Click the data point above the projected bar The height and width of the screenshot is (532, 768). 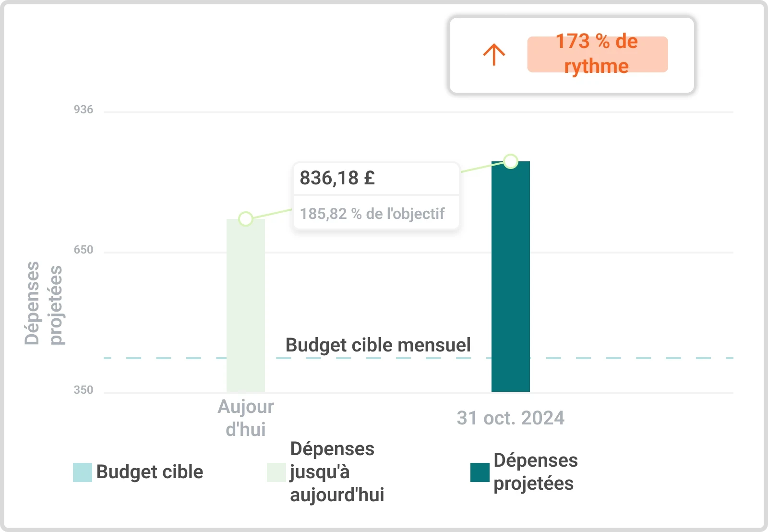pyautogui.click(x=511, y=161)
